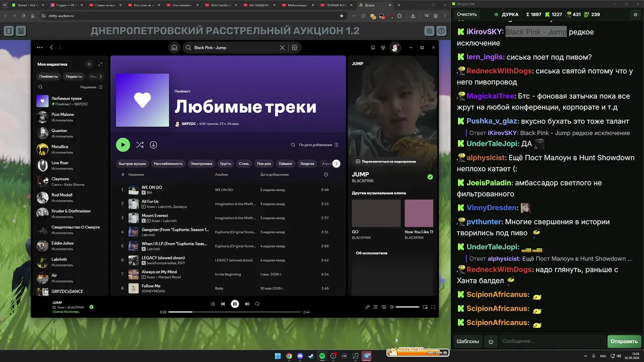Go to Spotify Home via house icon

pos(174,48)
